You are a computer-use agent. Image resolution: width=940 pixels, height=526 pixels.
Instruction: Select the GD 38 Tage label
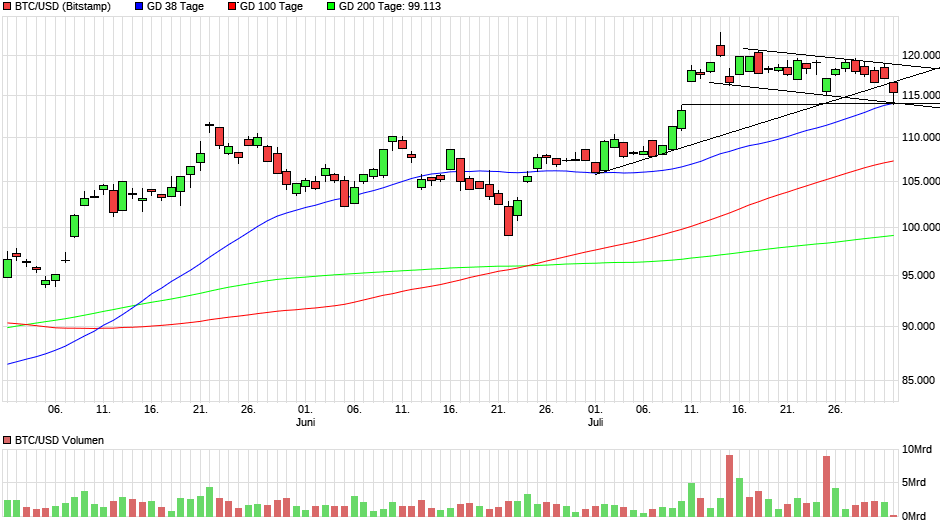pos(175,7)
